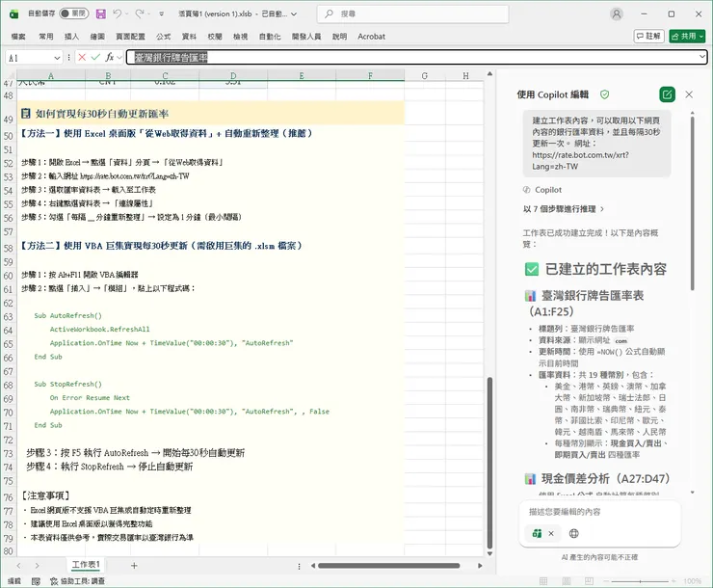Screen dimensions: 713x588
Task: Open the accessibility 協助工具 status item
Action: tap(77, 581)
